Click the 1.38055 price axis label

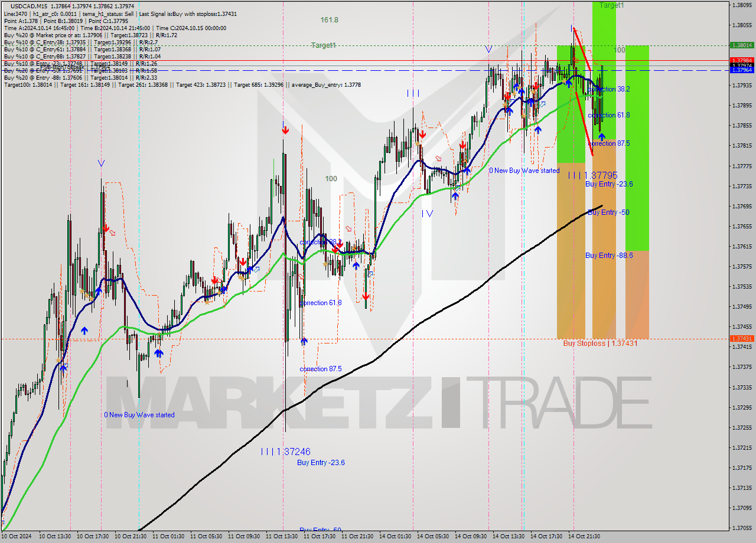coord(742,25)
